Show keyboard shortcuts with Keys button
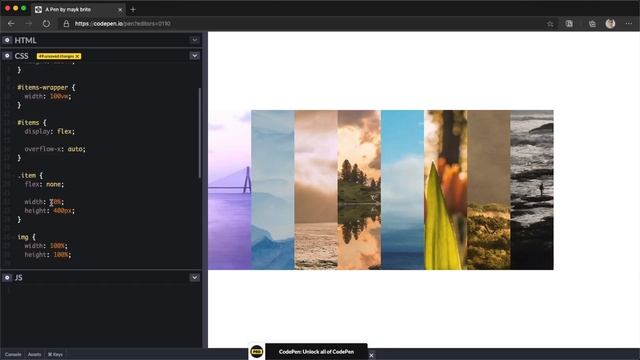Screen dimensions: 640x360 pos(55,354)
